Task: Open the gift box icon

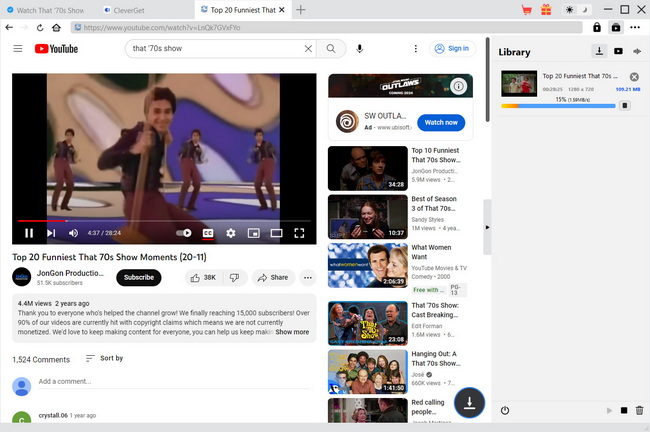Action: [x=546, y=10]
